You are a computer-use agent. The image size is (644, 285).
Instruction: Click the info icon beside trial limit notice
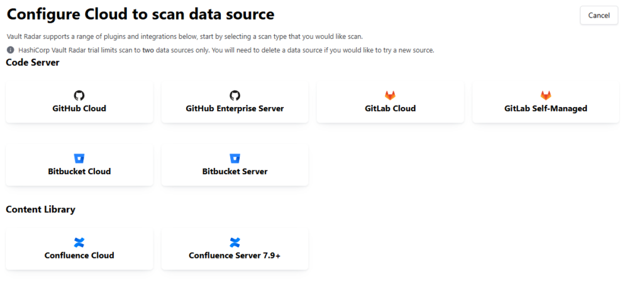tap(10, 50)
